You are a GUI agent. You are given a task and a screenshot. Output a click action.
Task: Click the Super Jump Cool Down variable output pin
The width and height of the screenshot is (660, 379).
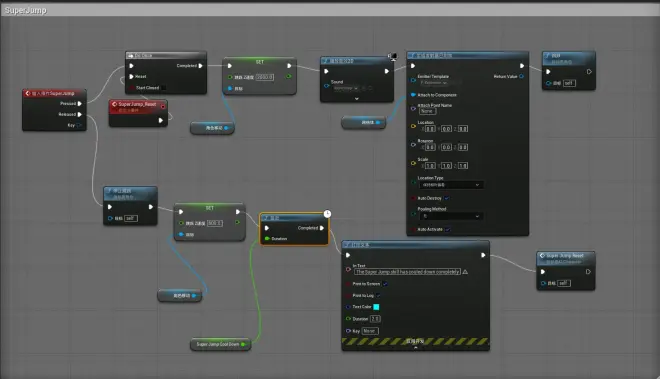243,344
